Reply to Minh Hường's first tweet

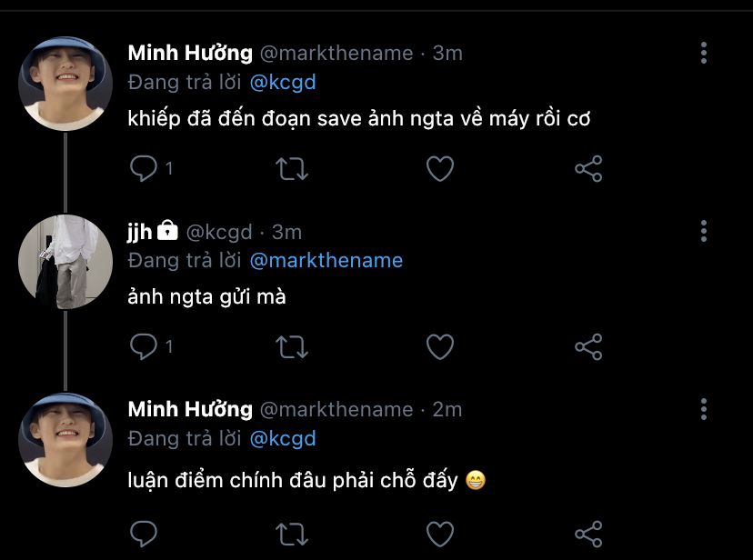[144, 169]
